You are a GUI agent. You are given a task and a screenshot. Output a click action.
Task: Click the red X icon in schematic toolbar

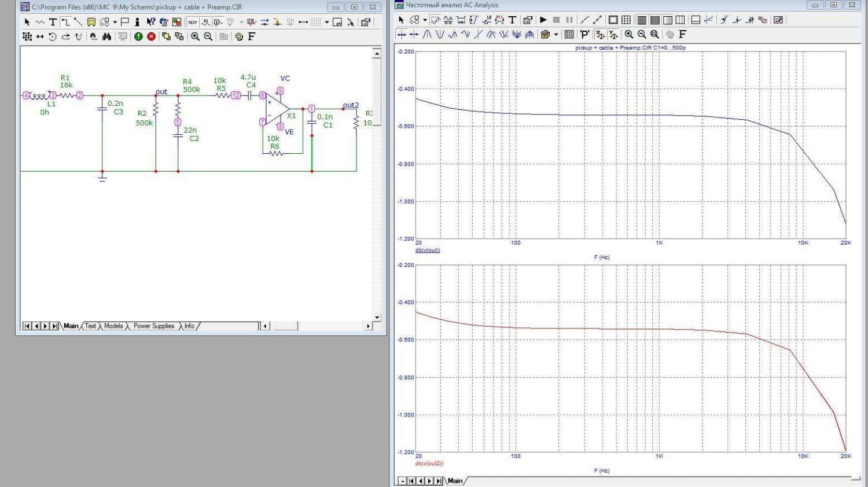click(x=151, y=36)
